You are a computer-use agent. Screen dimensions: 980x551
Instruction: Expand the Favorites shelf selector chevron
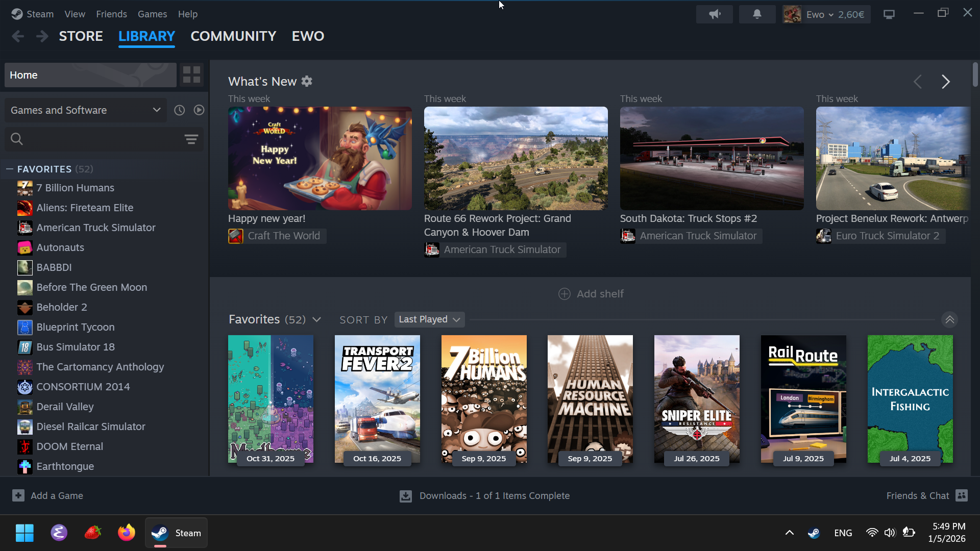point(316,319)
